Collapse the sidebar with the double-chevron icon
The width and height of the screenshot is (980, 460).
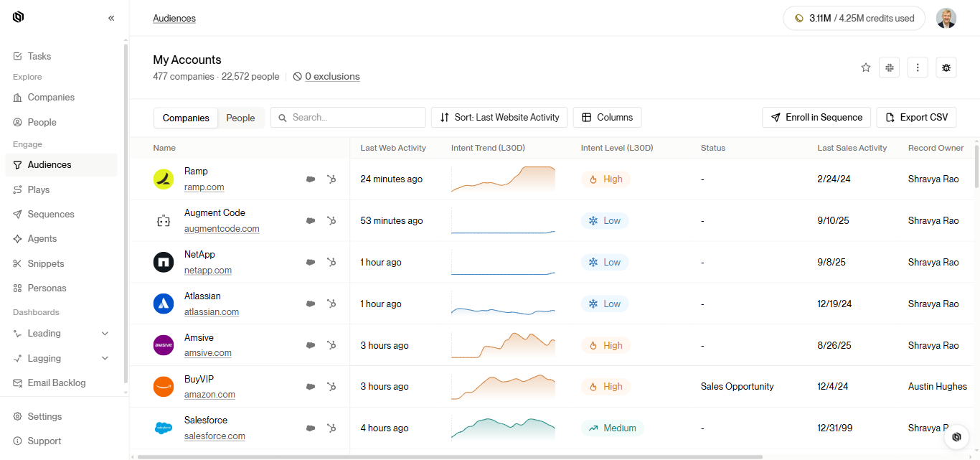tap(111, 18)
